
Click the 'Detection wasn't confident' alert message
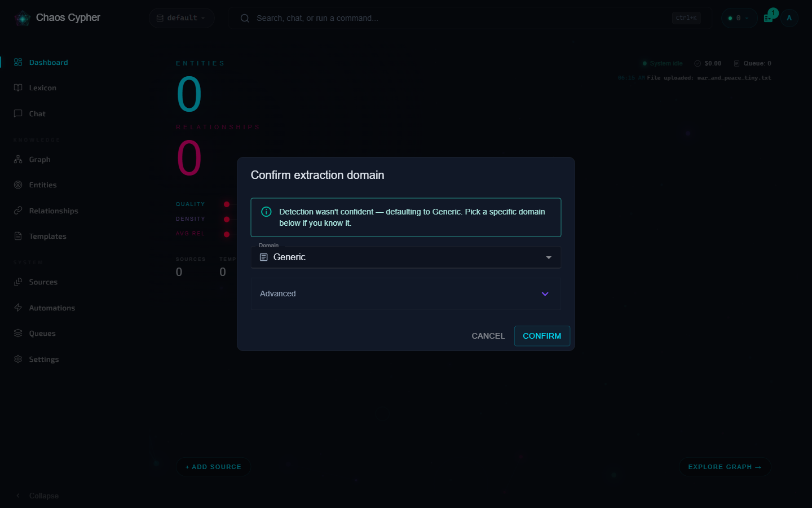(x=412, y=217)
